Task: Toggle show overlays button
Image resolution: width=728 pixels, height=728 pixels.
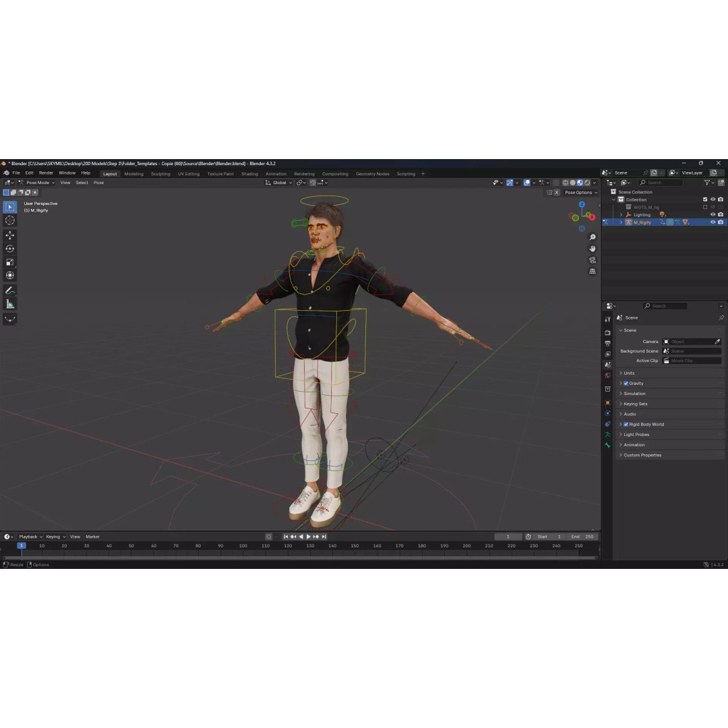Action: [526, 183]
